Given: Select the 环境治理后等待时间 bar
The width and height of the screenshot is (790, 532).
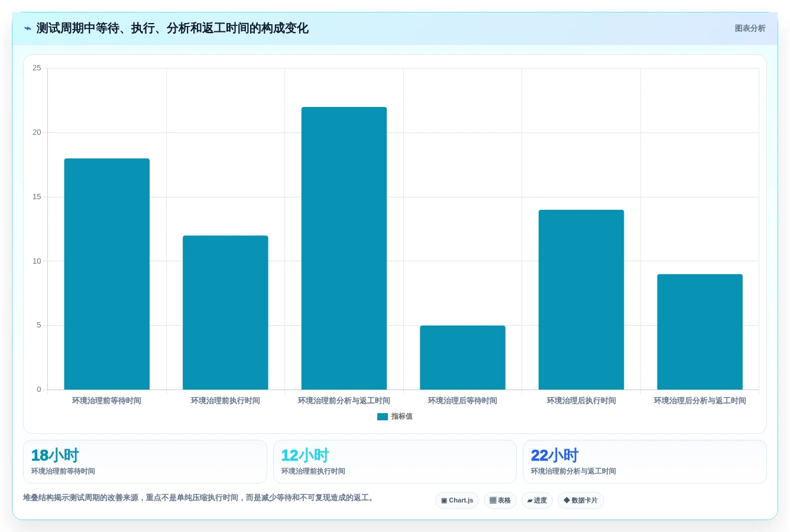Looking at the screenshot, I should 462,358.
